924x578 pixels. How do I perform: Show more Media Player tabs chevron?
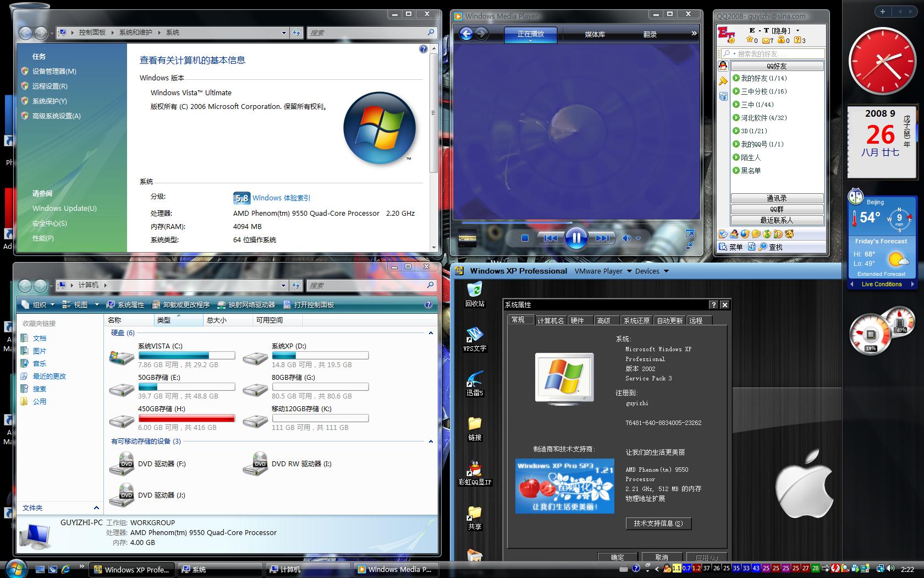(x=694, y=34)
